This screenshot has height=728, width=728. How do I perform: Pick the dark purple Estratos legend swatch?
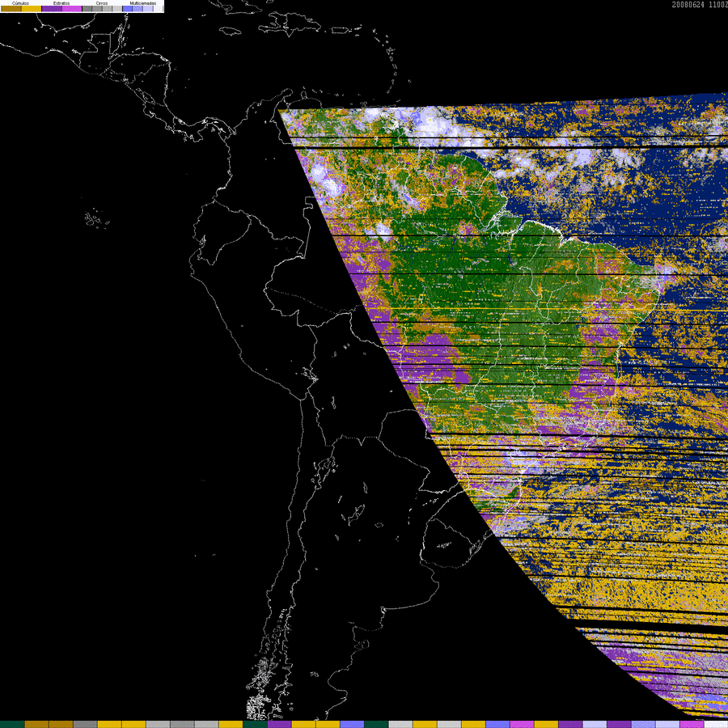tap(52, 8)
